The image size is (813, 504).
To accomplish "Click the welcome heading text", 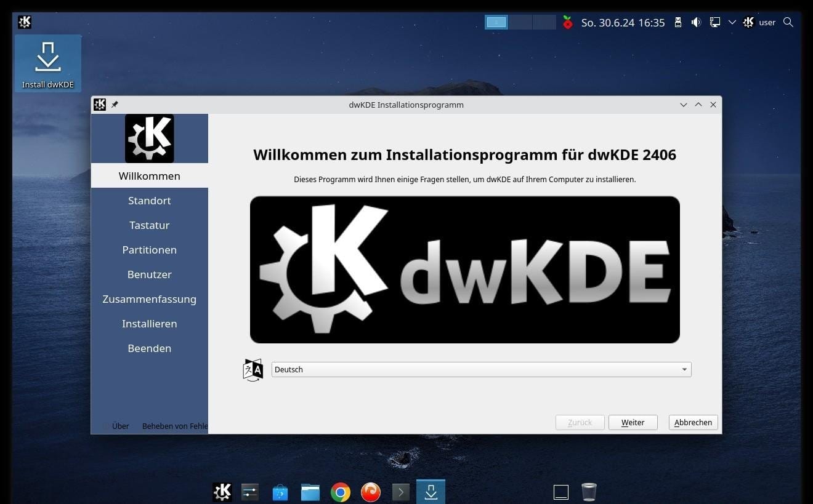I will (x=465, y=154).
